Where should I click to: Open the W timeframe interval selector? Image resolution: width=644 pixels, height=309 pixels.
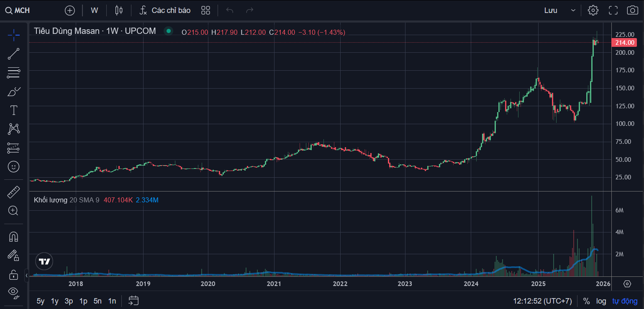point(95,10)
